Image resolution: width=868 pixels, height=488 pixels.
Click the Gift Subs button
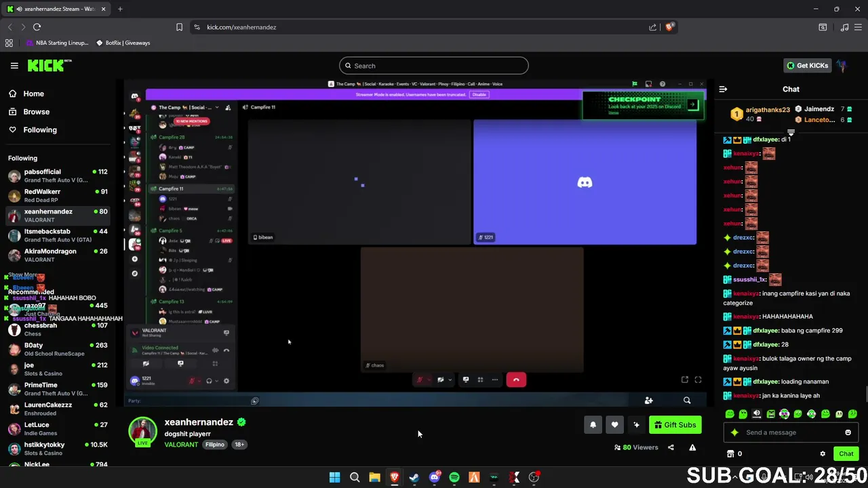(x=675, y=425)
